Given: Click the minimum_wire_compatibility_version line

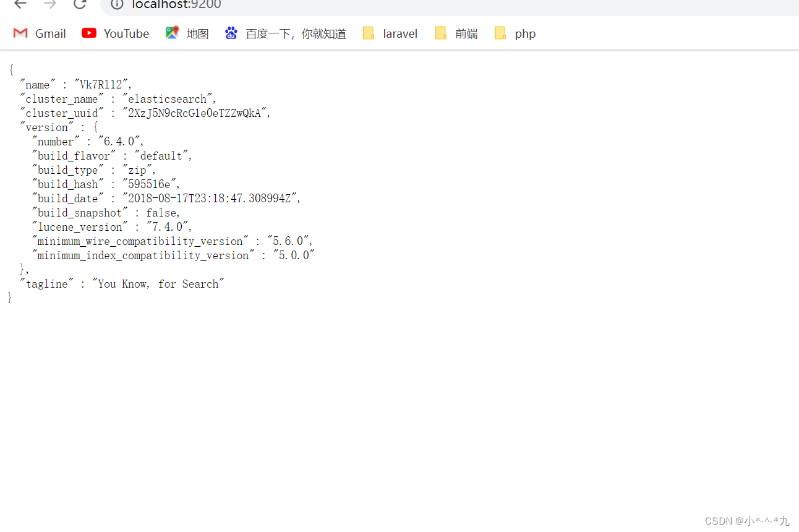Looking at the screenshot, I should point(173,241).
